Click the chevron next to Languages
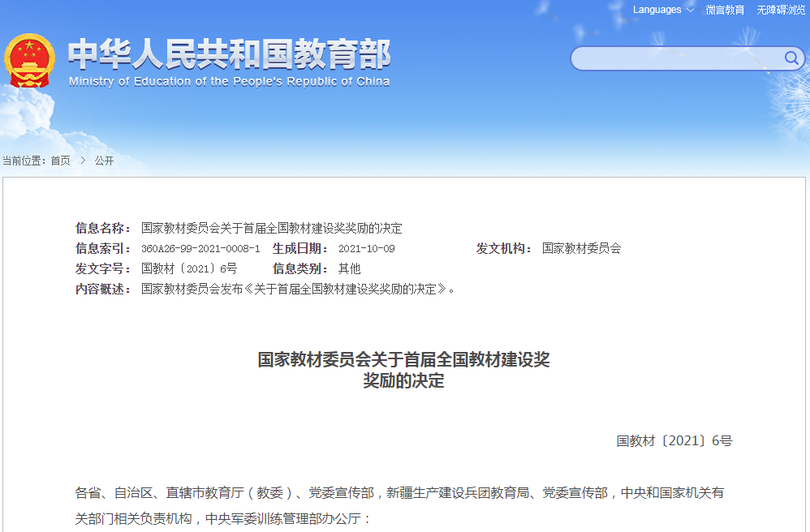This screenshot has height=532, width=810. click(691, 10)
